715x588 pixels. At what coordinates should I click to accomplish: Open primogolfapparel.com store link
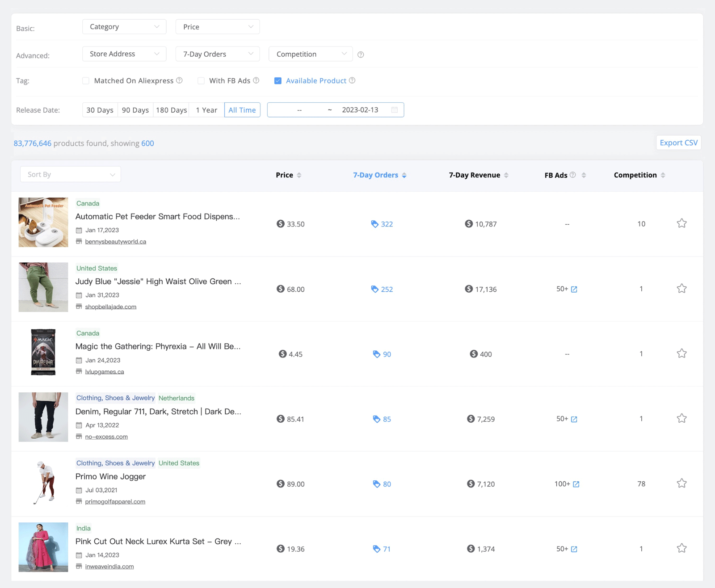coord(115,501)
